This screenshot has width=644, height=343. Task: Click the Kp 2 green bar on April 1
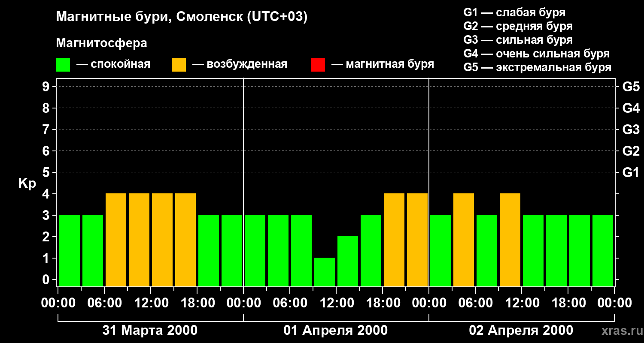348,261
